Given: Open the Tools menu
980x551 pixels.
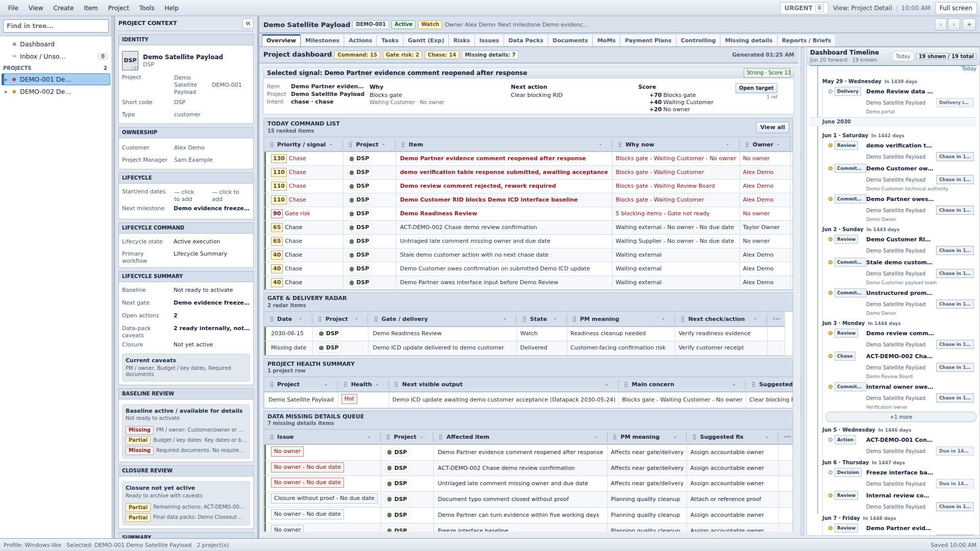Looking at the screenshot, I should 146,8.
